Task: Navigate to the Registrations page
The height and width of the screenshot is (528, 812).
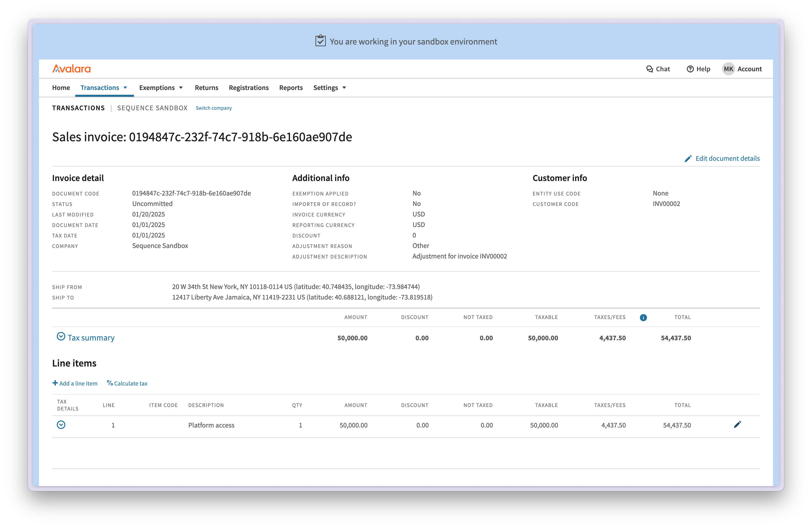Action: pos(249,88)
